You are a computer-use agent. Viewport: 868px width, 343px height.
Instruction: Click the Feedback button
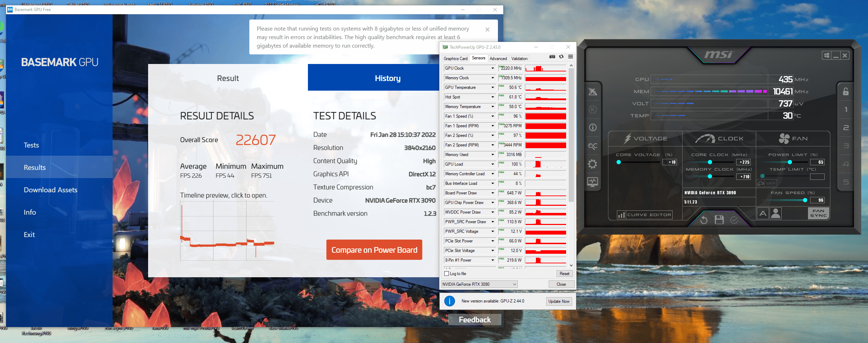pos(475,320)
